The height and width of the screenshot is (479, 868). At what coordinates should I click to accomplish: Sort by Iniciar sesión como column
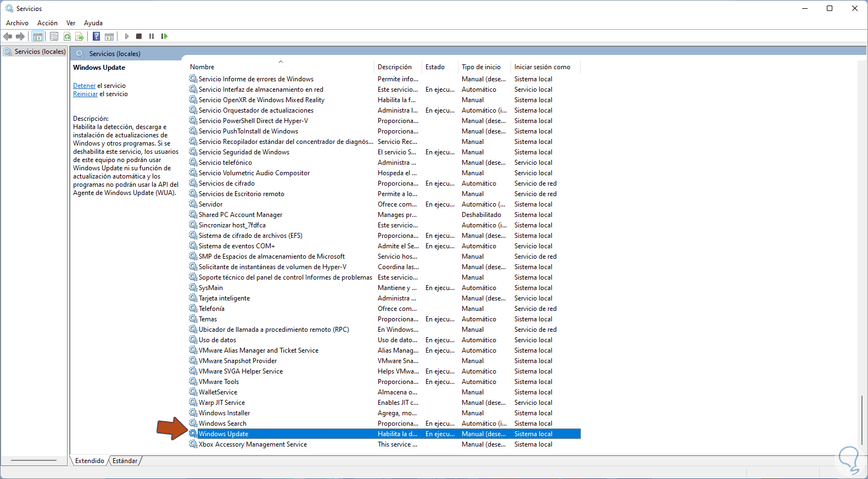coord(545,67)
